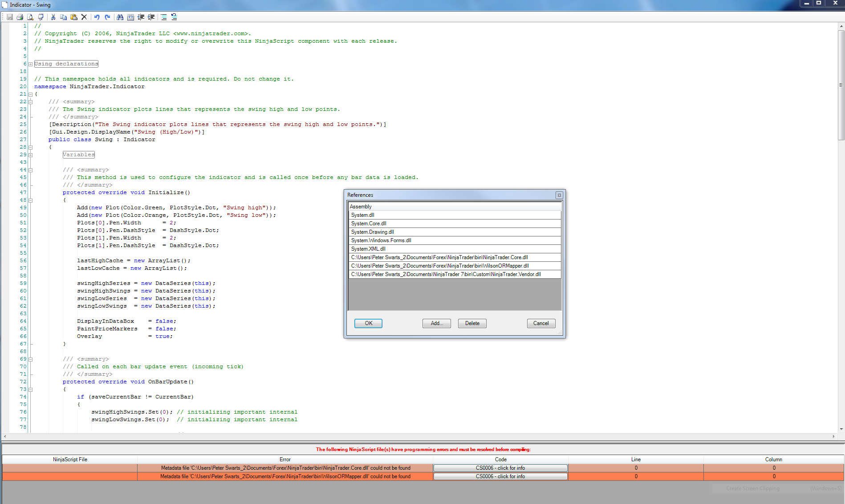845x504 pixels.
Task: Select the WilsonORMapper.dll reference row
Action: 455,266
